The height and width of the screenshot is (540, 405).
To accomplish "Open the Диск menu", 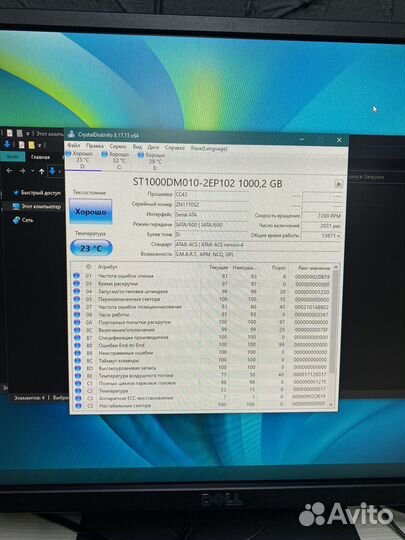I will point(153,147).
